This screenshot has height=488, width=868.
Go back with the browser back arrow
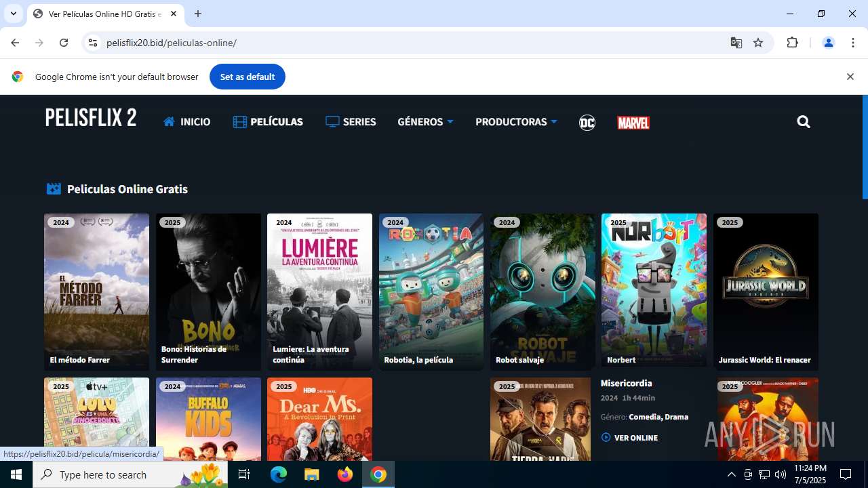[15, 43]
